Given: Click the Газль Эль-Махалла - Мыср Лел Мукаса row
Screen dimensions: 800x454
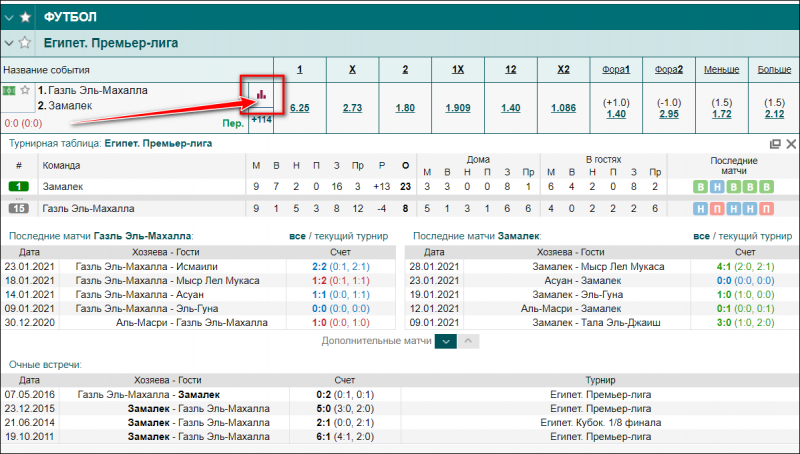Looking at the screenshot, I should [198, 281].
